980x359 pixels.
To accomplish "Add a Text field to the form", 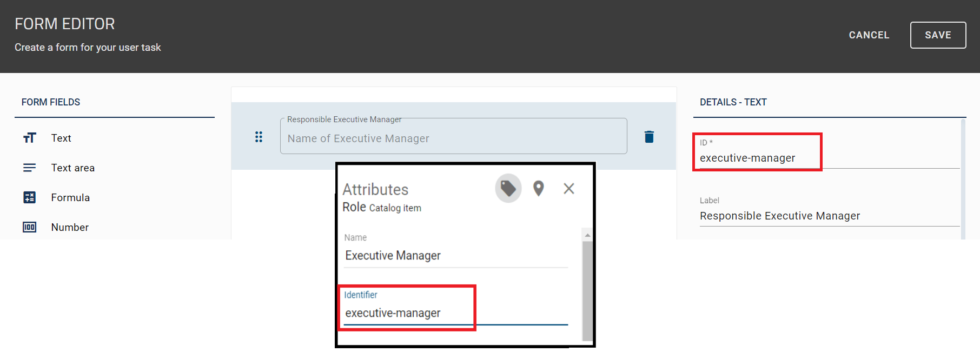I will point(61,138).
